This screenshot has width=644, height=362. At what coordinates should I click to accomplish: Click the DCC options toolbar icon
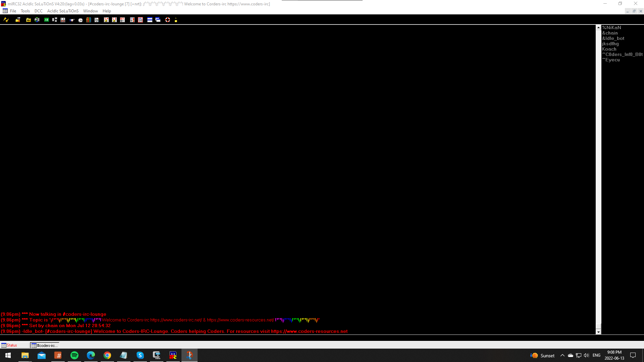click(x=122, y=20)
